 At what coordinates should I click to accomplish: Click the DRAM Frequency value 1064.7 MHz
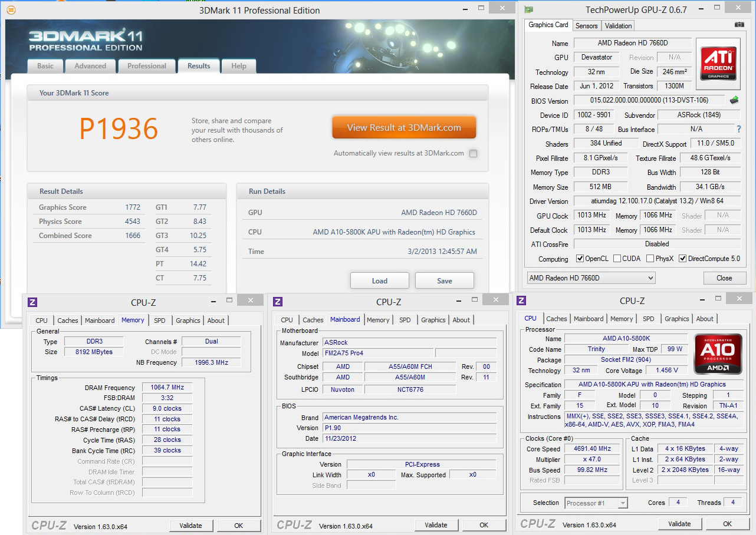(167, 388)
